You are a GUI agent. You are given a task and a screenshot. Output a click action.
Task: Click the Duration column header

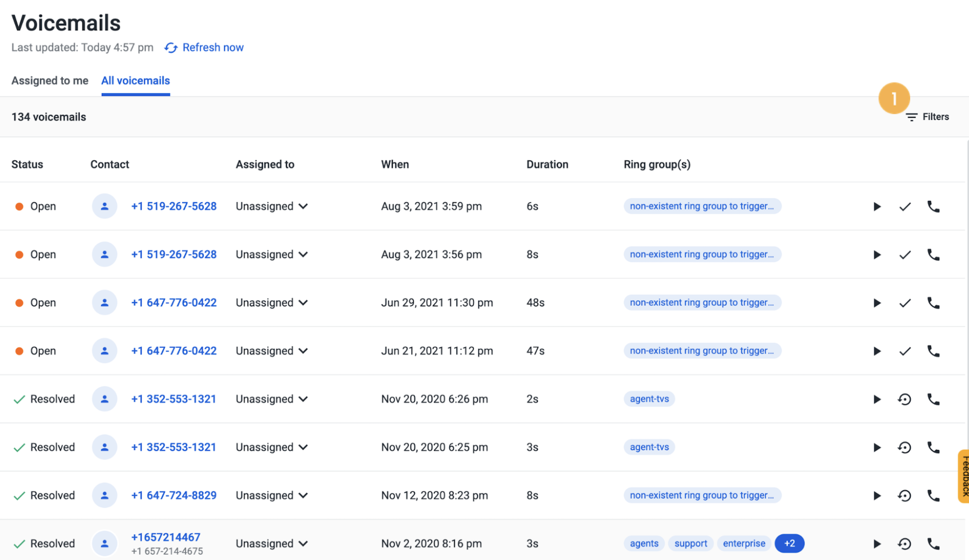[547, 164]
